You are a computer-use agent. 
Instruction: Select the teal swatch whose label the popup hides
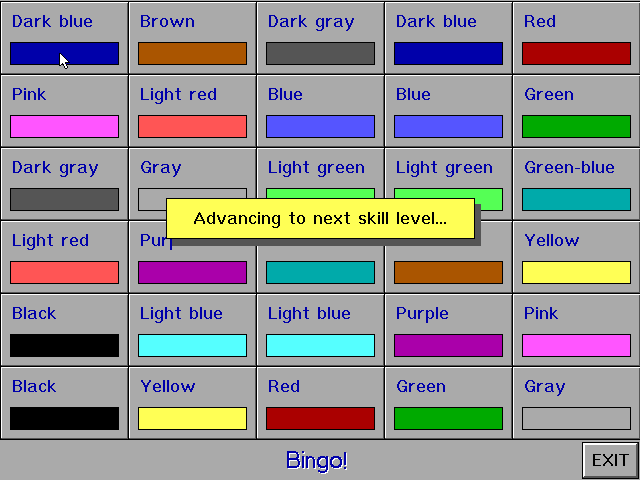(320, 273)
